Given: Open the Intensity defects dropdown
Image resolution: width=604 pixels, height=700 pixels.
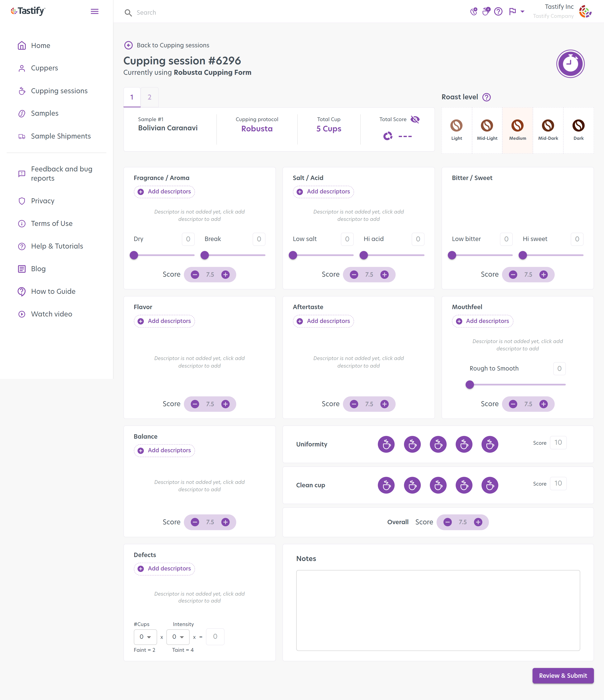Looking at the screenshot, I should pyautogui.click(x=178, y=637).
